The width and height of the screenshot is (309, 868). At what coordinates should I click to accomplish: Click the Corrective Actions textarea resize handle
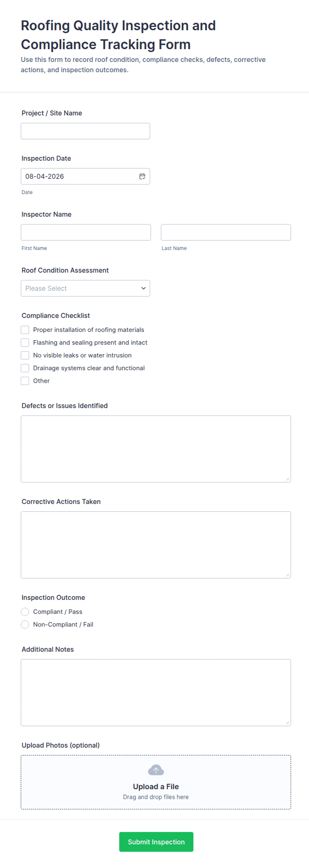(x=287, y=575)
